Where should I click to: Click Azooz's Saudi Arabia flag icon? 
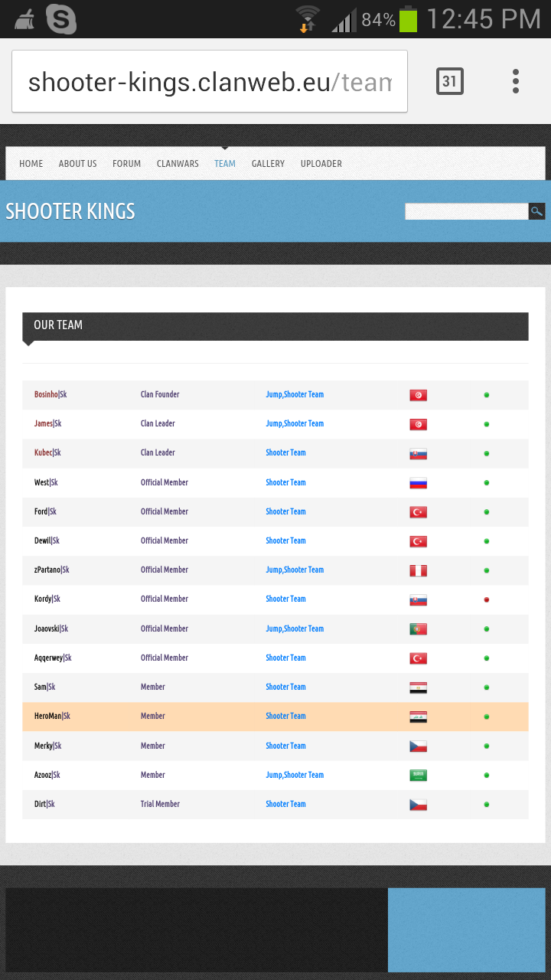[x=418, y=776]
